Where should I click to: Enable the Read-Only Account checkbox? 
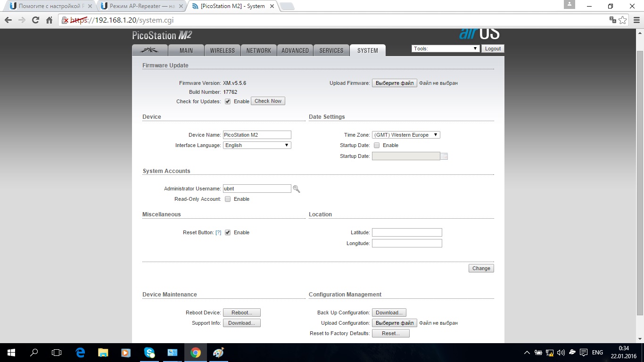228,199
